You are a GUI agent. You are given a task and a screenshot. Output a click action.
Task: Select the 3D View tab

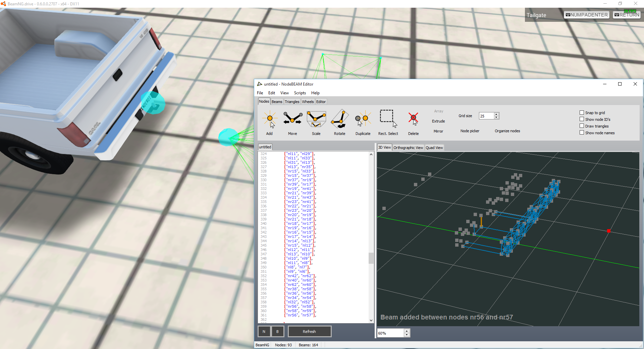pyautogui.click(x=384, y=147)
